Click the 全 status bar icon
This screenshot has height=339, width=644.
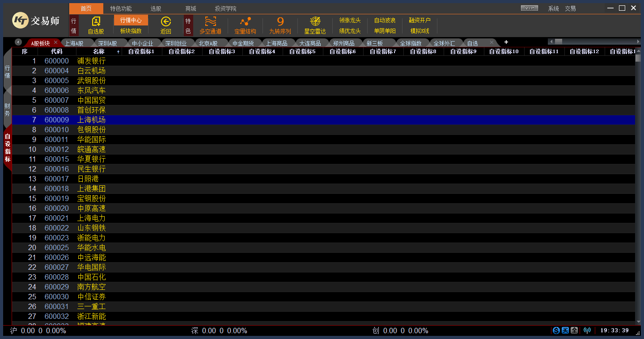coord(574,331)
